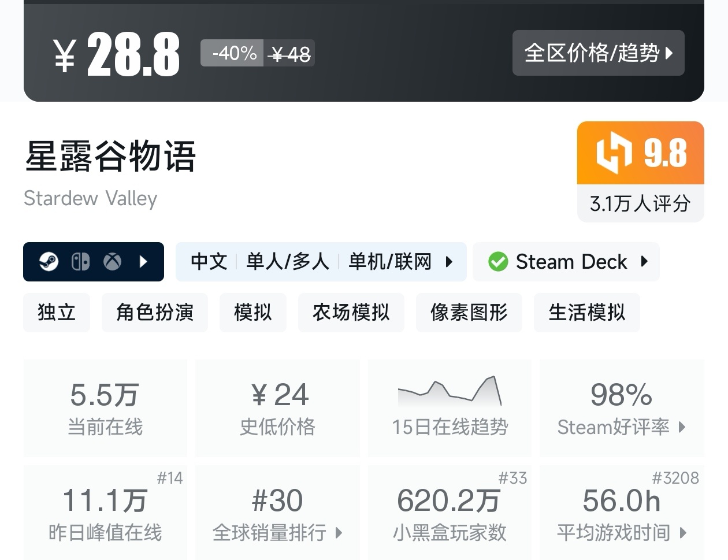
Task: Open the ¥24 史低价格 stat card
Action: coord(277,409)
